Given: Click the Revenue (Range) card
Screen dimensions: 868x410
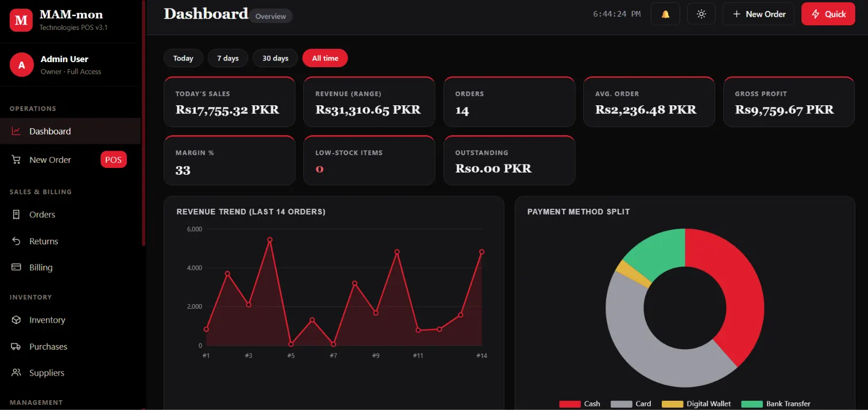Looking at the screenshot, I should coord(369,102).
